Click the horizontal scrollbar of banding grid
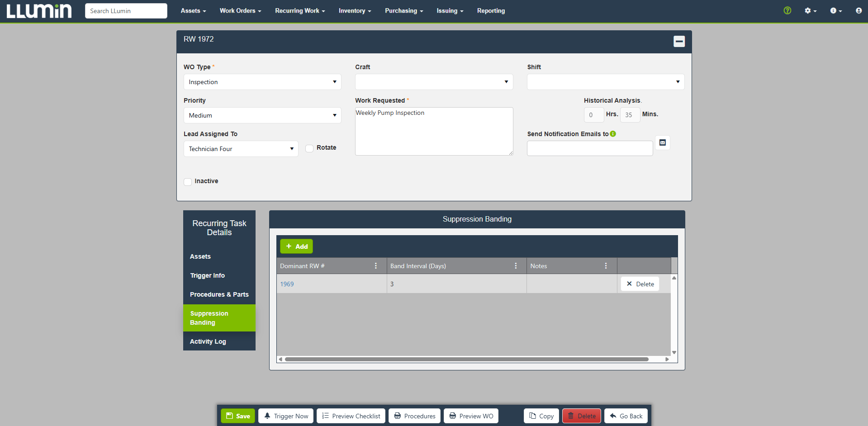Viewport: 868px width, 426px height. pos(466,359)
